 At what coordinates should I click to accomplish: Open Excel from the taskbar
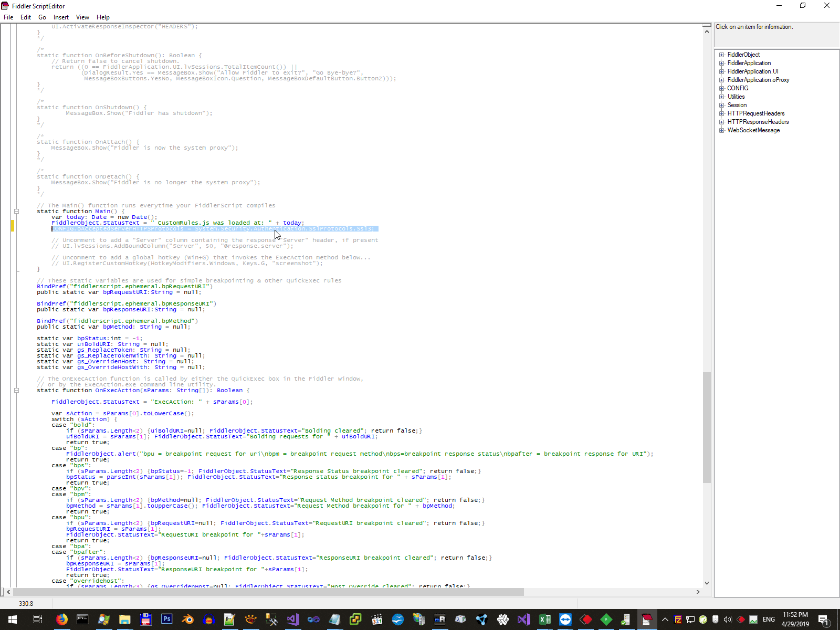[544, 619]
